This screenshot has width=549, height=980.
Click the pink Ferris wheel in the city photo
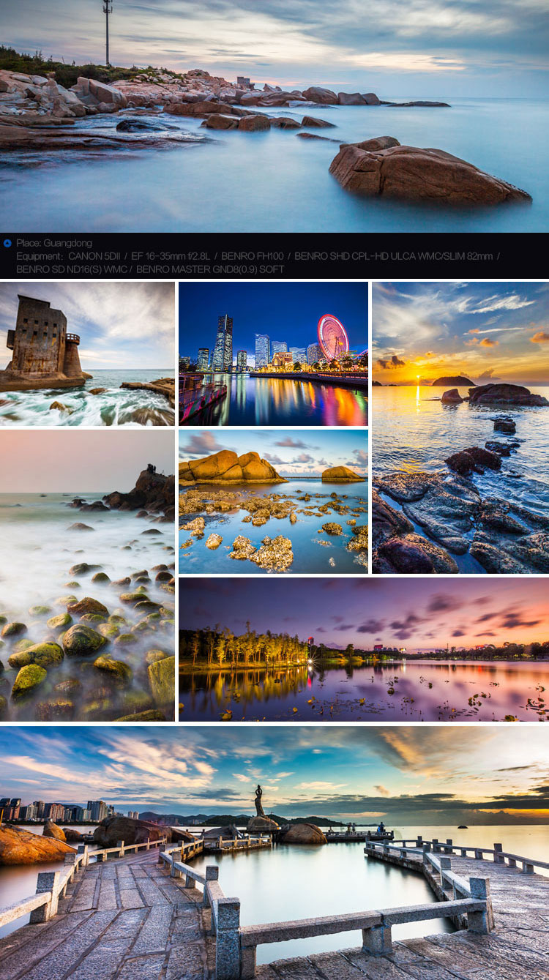pyautogui.click(x=333, y=336)
